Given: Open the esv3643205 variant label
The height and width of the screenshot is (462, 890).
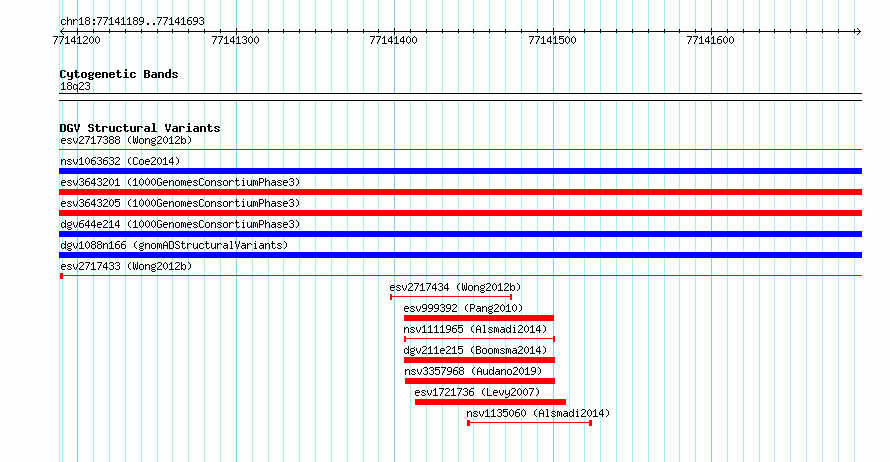Looking at the screenshot, I should point(180,203).
